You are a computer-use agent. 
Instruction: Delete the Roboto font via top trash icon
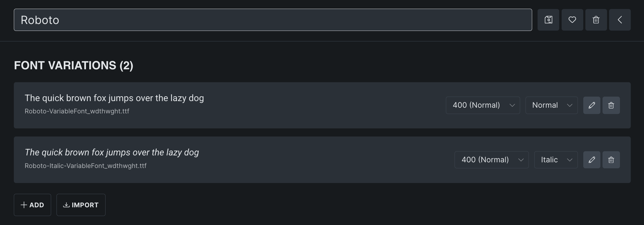(596, 20)
